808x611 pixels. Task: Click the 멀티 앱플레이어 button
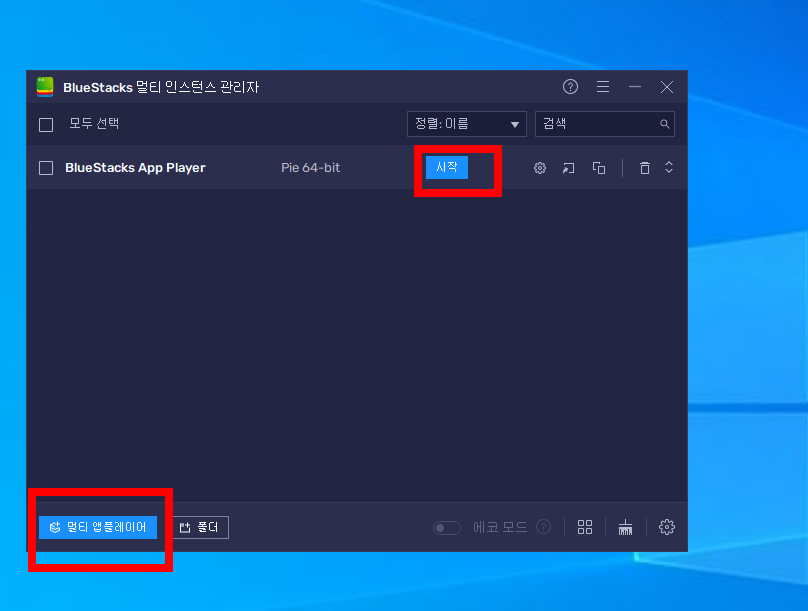pos(98,527)
